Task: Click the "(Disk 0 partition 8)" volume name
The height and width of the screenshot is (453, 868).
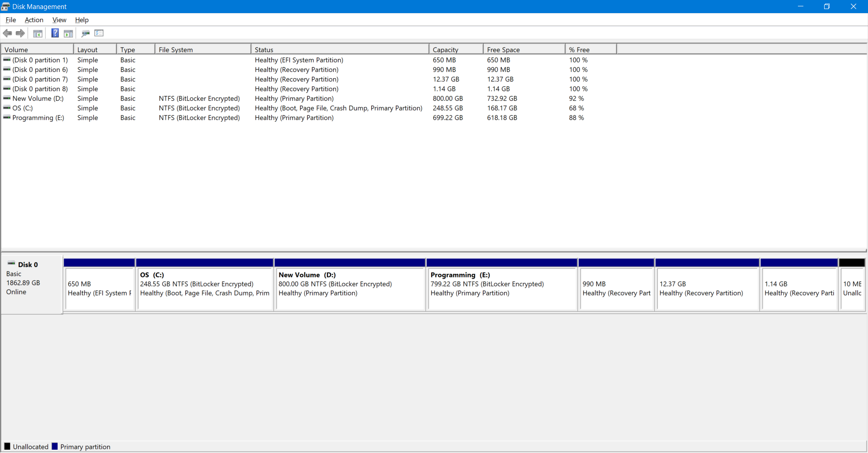Action: (40, 89)
